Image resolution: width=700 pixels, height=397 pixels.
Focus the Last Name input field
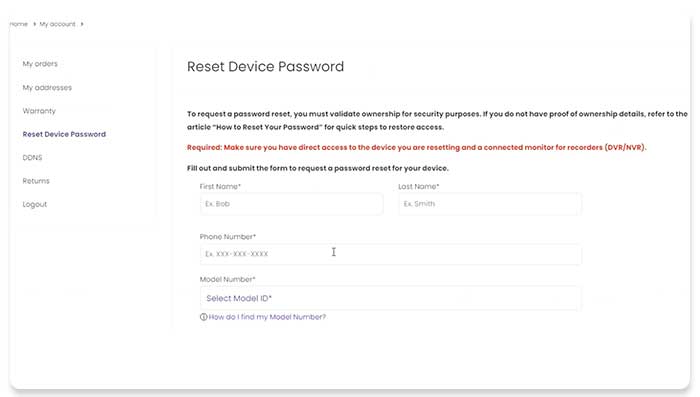click(x=490, y=204)
